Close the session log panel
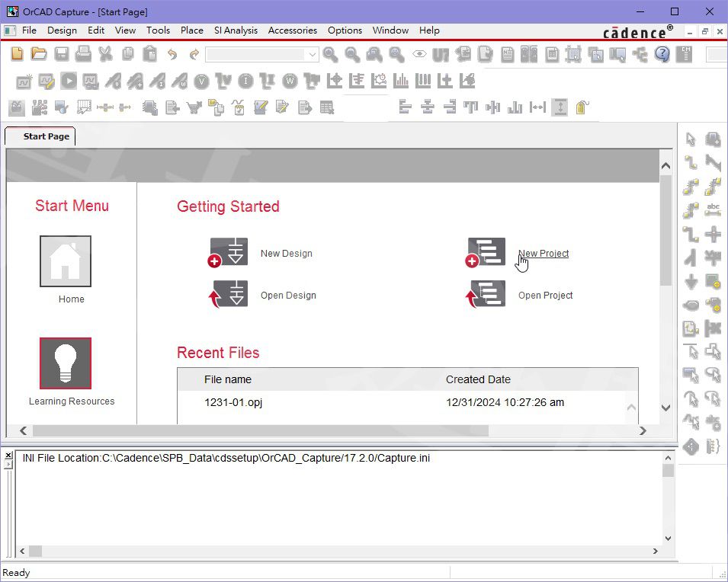728x582 pixels. click(x=8, y=456)
